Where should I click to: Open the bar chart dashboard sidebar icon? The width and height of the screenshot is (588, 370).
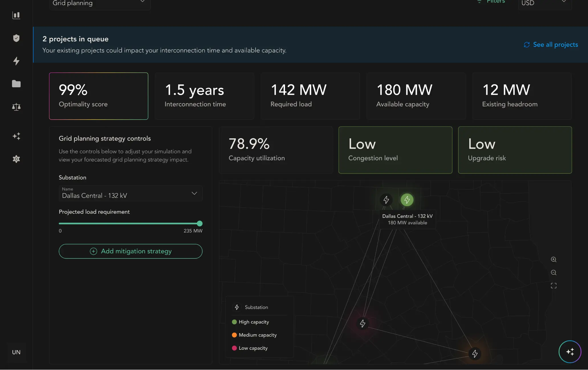[16, 15]
